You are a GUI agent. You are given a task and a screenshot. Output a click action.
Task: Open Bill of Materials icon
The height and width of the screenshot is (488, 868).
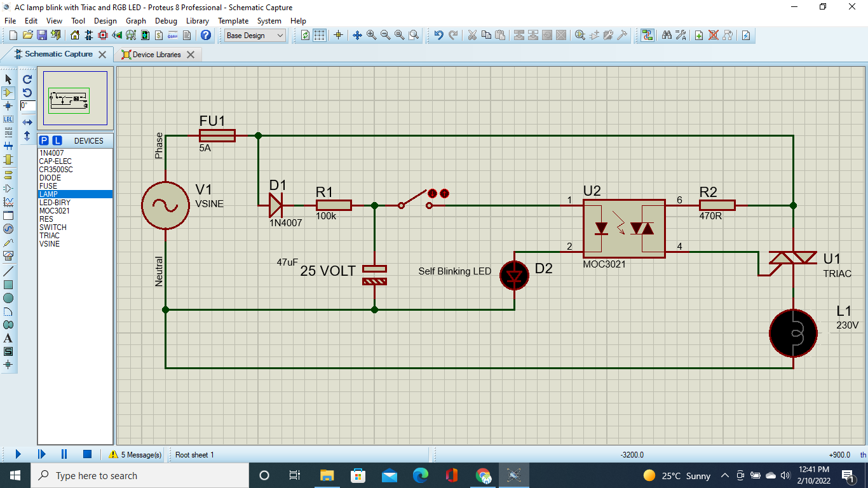159,35
